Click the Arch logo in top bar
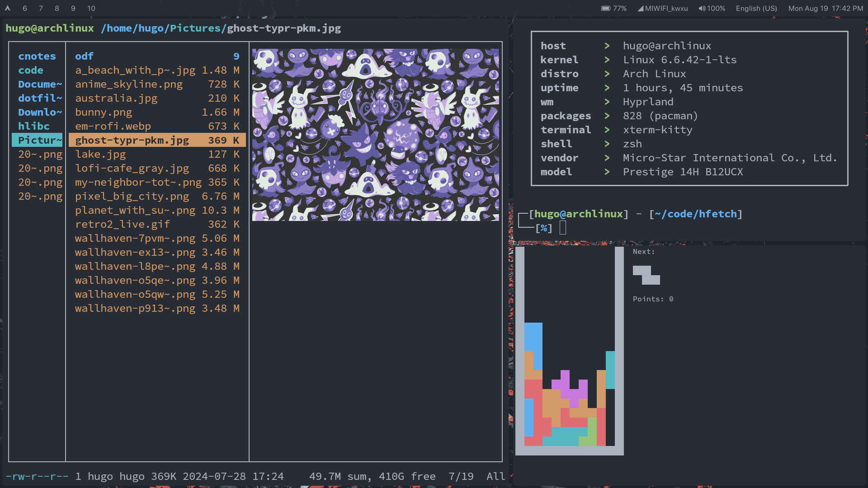 pyautogui.click(x=7, y=8)
